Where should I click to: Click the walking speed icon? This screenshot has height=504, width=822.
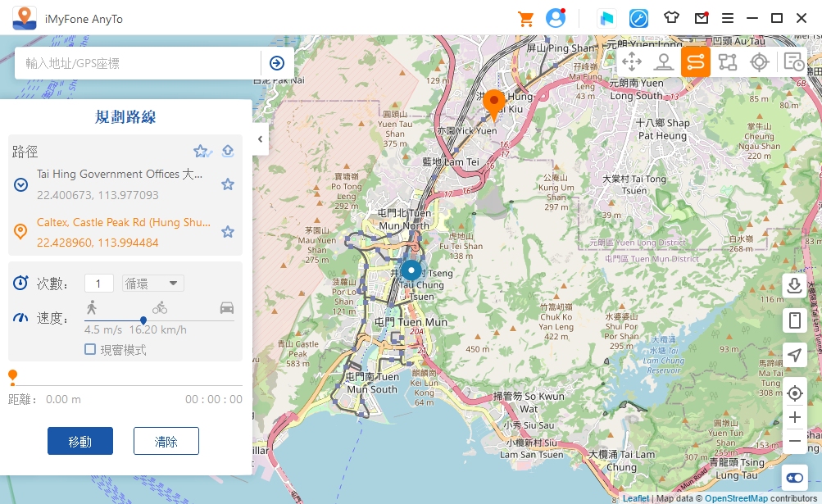click(x=92, y=307)
